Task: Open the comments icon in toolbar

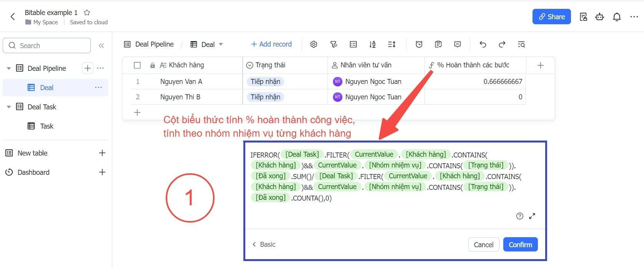Action: 458,44
